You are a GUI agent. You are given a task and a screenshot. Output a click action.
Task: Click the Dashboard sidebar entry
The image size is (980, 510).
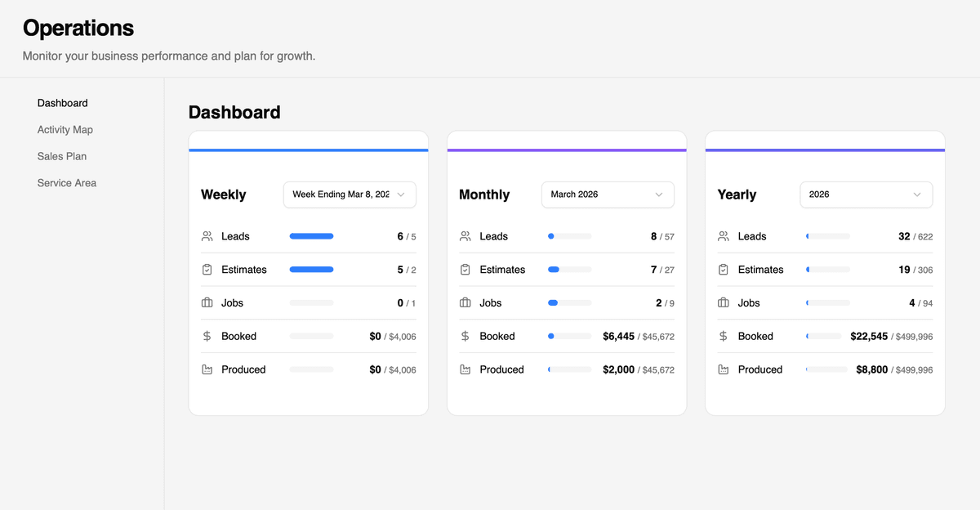coord(63,103)
